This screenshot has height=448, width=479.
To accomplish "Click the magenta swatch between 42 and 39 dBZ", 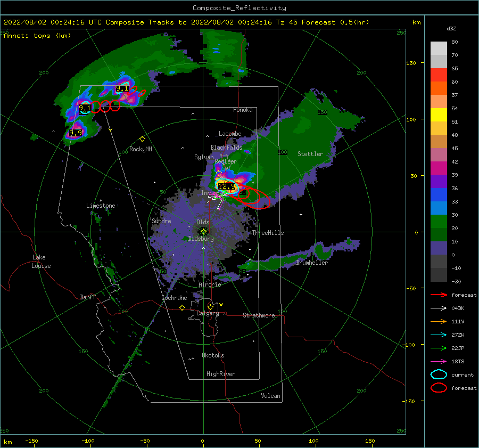I will 439,168.
